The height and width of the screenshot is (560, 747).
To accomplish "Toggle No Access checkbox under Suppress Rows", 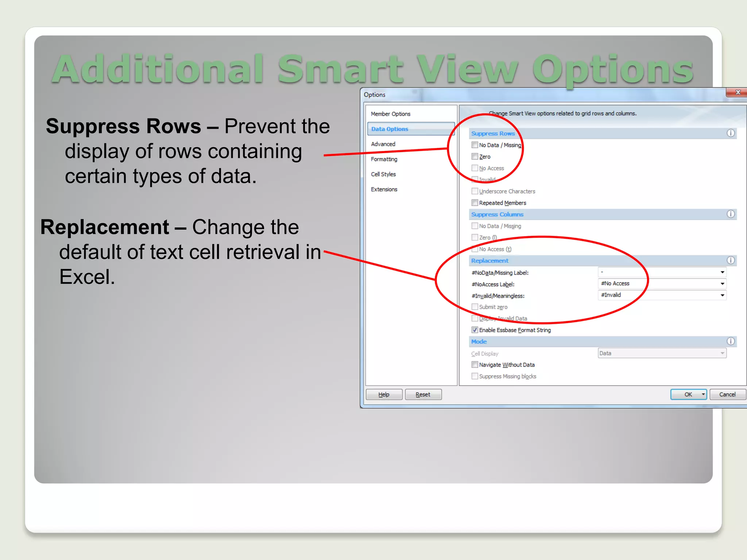I will [475, 168].
